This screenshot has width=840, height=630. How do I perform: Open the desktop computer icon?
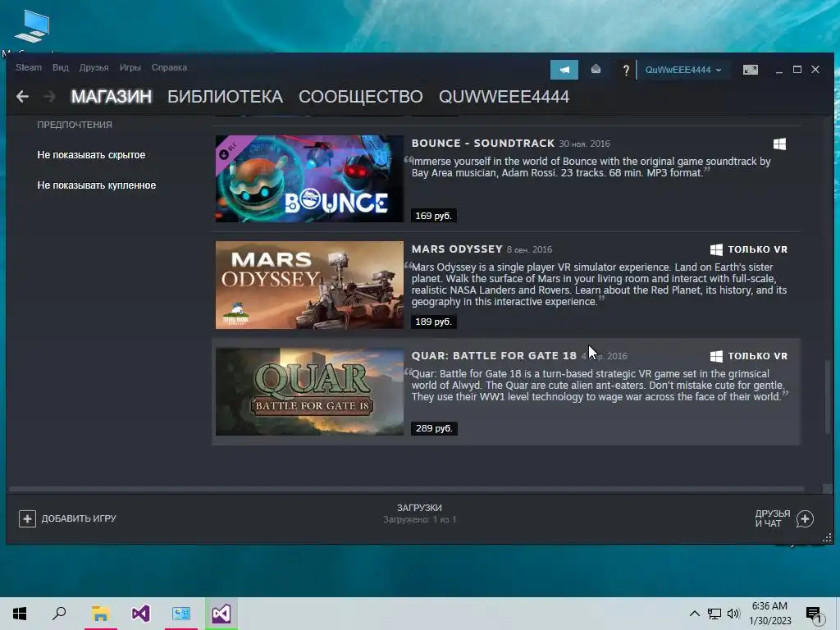point(32,25)
